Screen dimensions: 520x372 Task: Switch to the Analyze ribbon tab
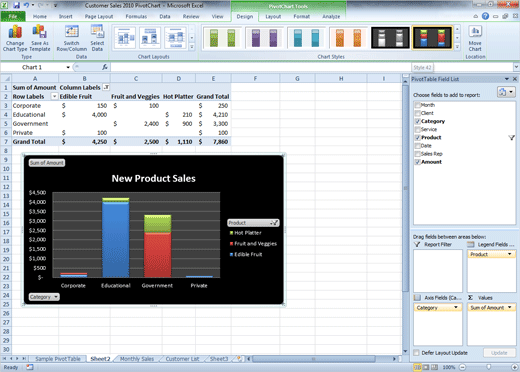point(331,16)
